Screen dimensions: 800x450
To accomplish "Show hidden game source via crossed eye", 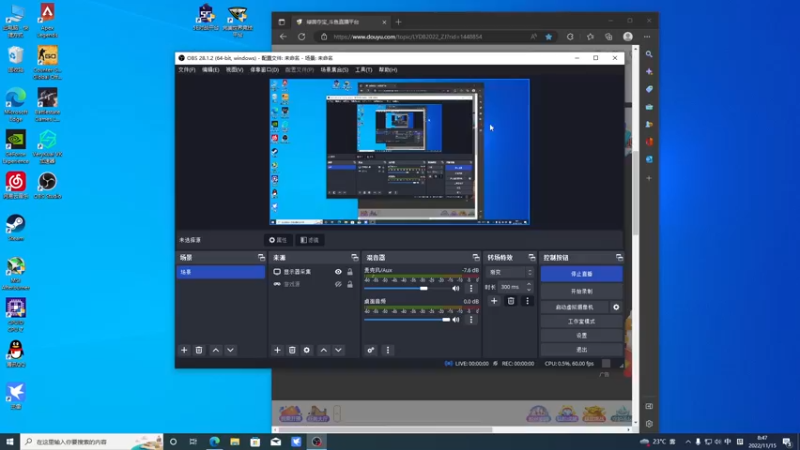I will pos(338,284).
